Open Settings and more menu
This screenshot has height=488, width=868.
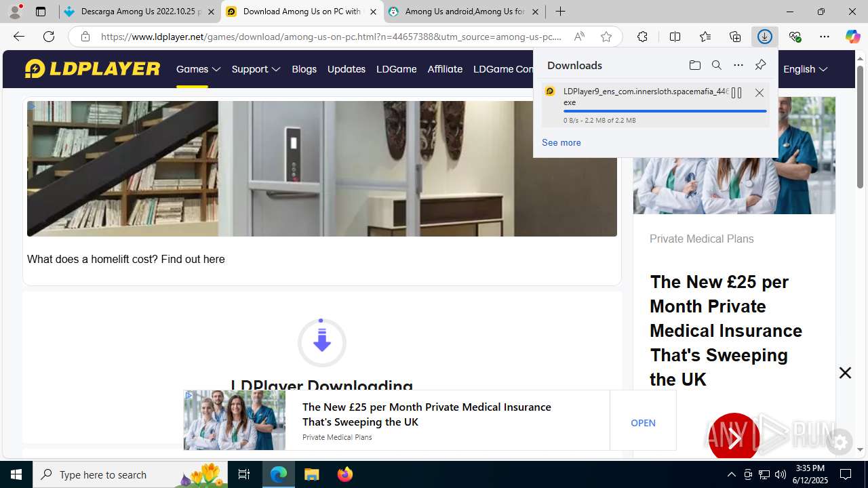(825, 37)
